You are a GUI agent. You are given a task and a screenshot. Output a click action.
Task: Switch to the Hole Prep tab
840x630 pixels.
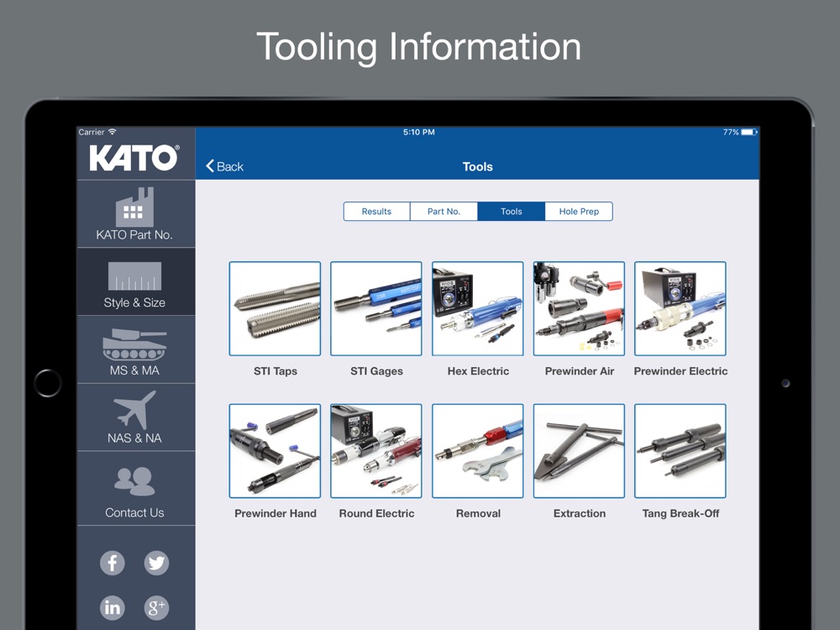tap(579, 212)
